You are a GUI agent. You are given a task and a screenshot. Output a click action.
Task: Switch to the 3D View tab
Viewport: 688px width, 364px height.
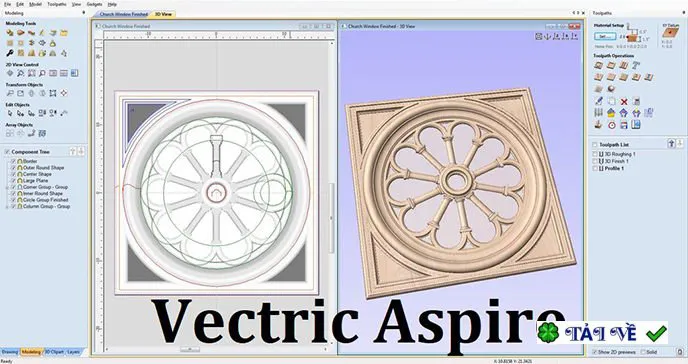coord(163,14)
